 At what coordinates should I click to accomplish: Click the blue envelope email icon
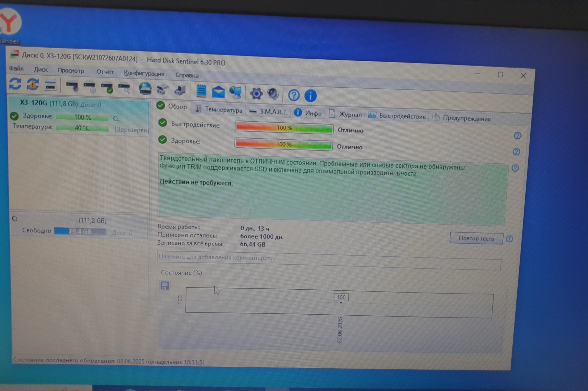[x=218, y=92]
